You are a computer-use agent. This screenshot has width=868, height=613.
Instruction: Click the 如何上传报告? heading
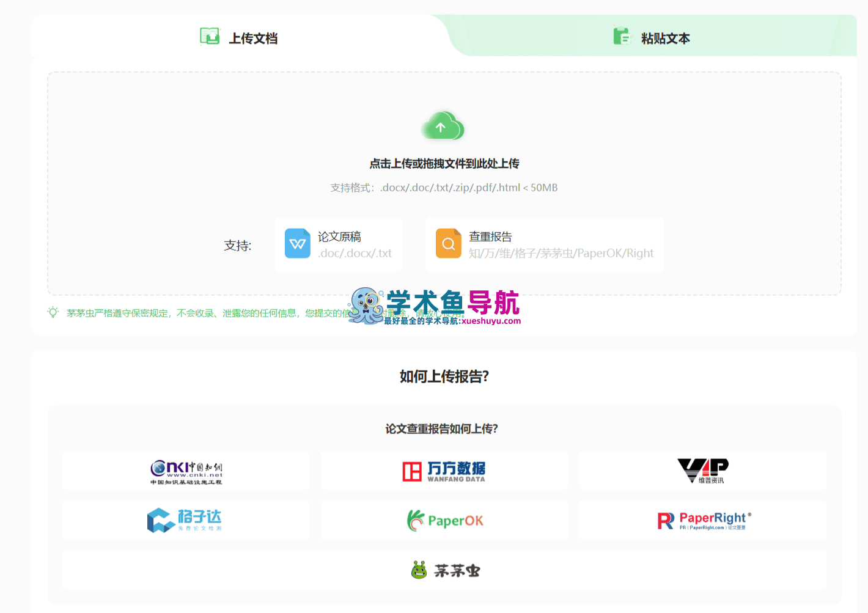click(x=444, y=376)
